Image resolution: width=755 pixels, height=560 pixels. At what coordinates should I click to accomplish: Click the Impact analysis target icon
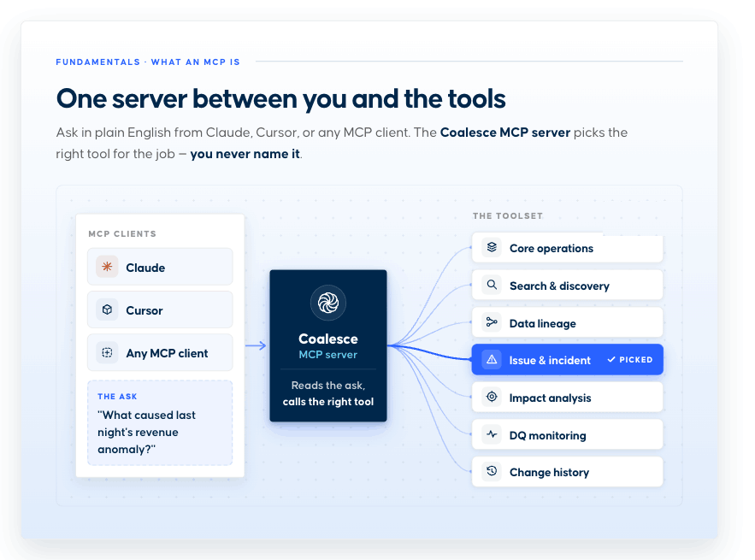pos(492,398)
